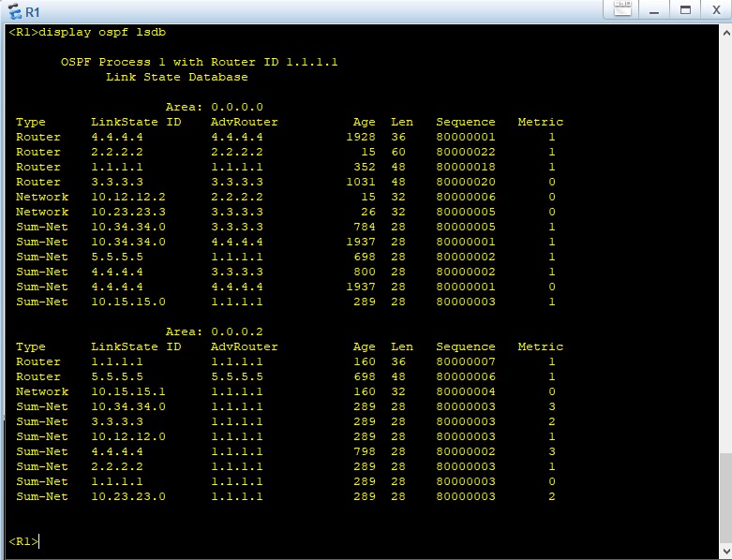Maximize the R1 terminal window

click(685, 10)
